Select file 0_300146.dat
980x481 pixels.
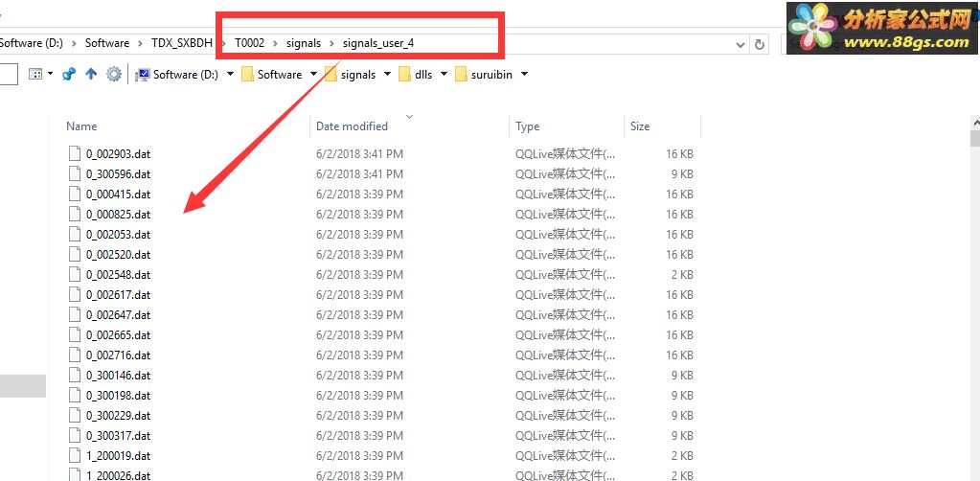(118, 376)
